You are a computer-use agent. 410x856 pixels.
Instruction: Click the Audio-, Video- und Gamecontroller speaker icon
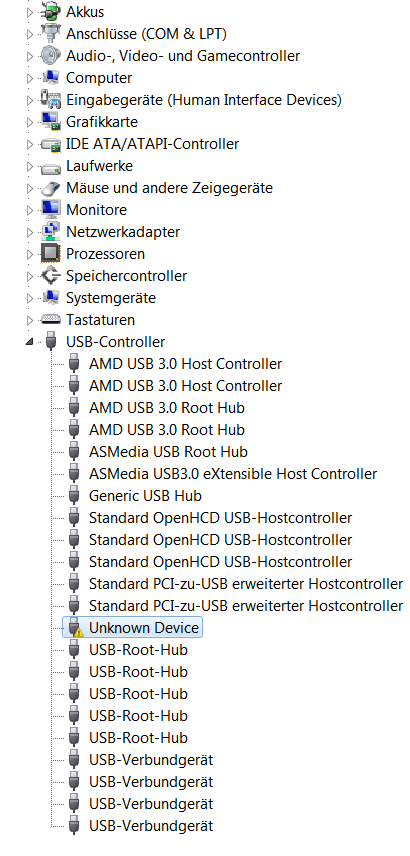[x=50, y=56]
